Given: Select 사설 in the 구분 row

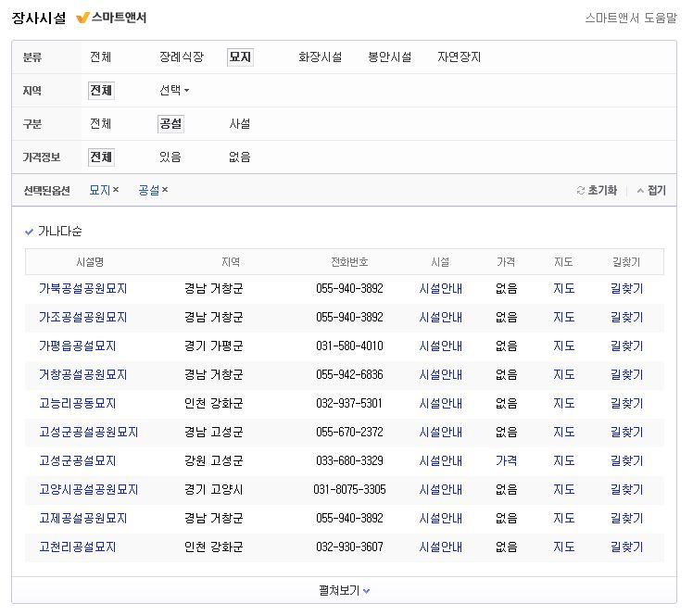Looking at the screenshot, I should point(240,124).
